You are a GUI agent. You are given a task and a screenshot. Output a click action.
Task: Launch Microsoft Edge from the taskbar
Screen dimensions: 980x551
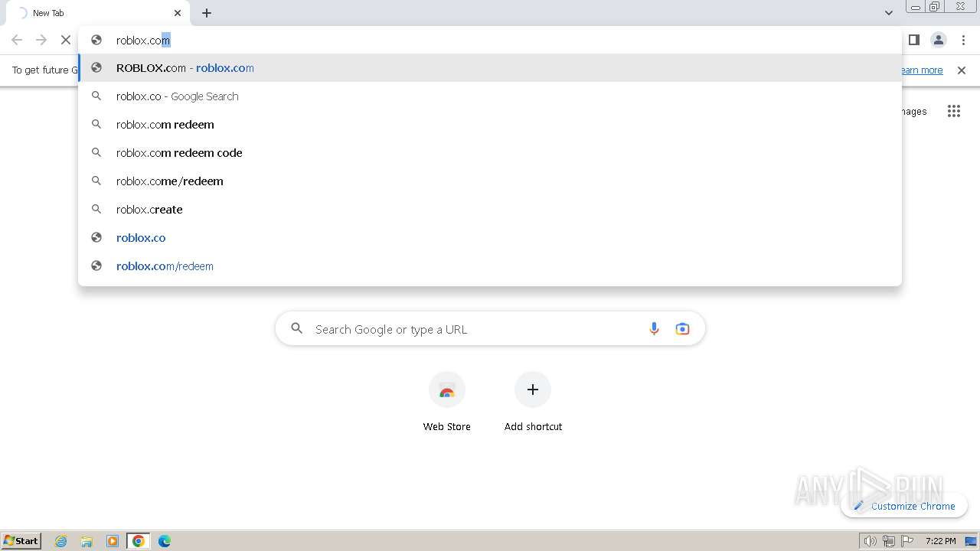(165, 541)
